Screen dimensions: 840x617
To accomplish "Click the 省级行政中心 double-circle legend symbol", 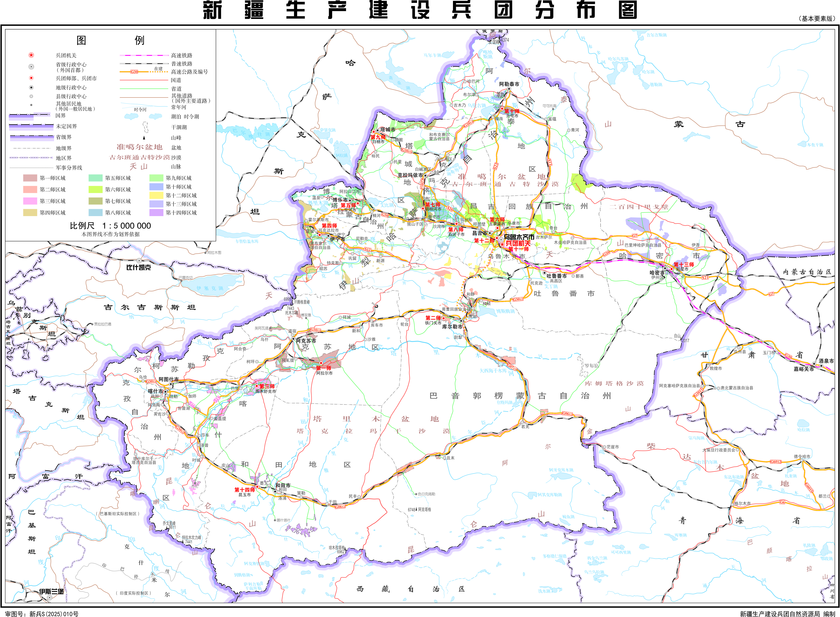I will tap(31, 67).
